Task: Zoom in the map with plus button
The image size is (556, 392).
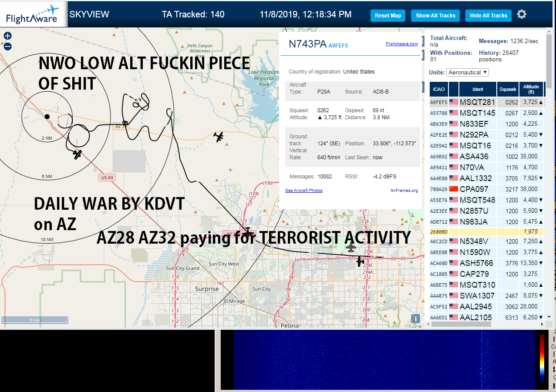Action: tap(7, 36)
